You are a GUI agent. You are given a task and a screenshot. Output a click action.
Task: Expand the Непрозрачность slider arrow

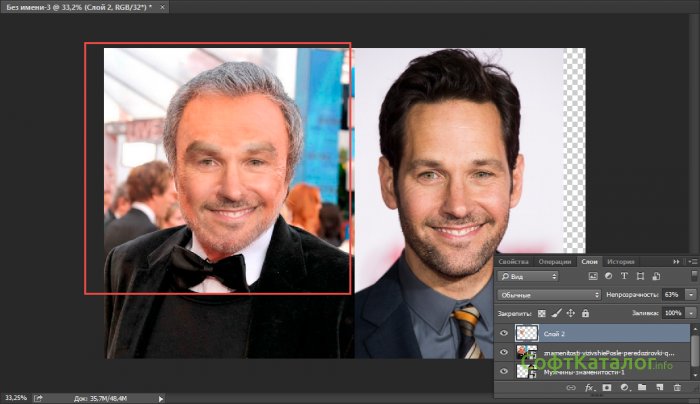690,295
